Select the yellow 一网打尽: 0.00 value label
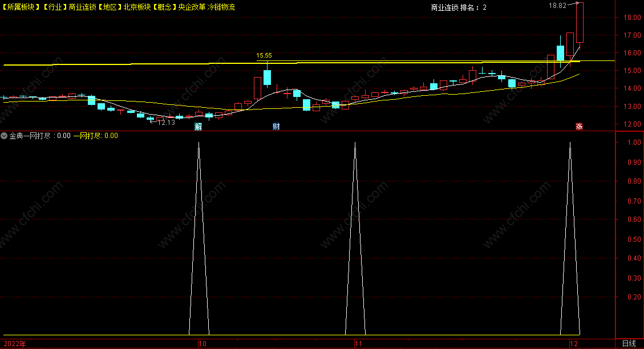This screenshot has height=349, width=644. pyautogui.click(x=96, y=136)
